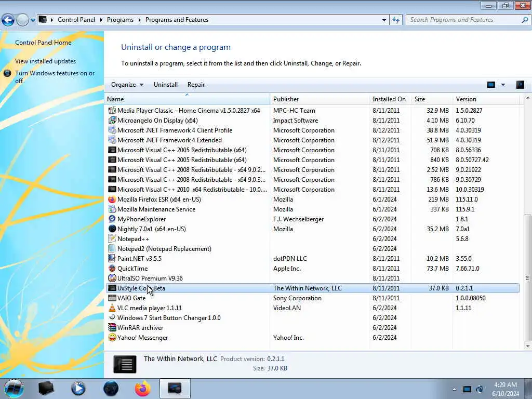Click the VLC media player cone icon
This screenshot has width=532, height=399.
point(112,308)
